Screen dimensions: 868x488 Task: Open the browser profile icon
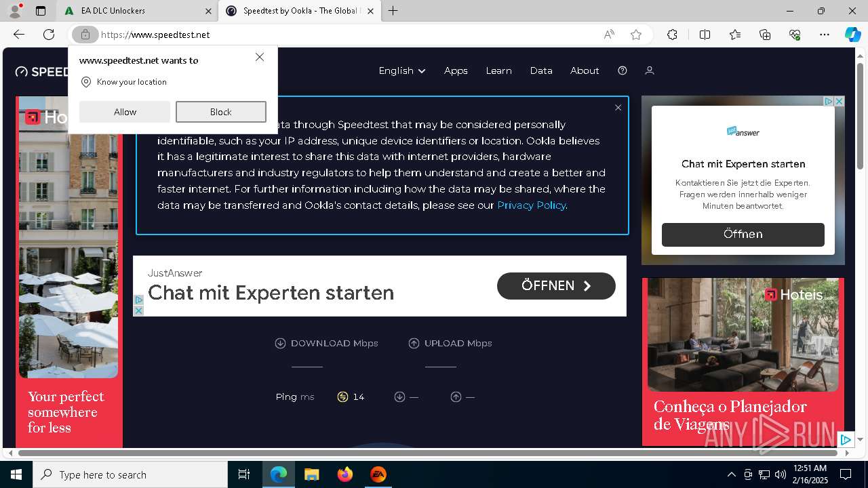(14, 11)
